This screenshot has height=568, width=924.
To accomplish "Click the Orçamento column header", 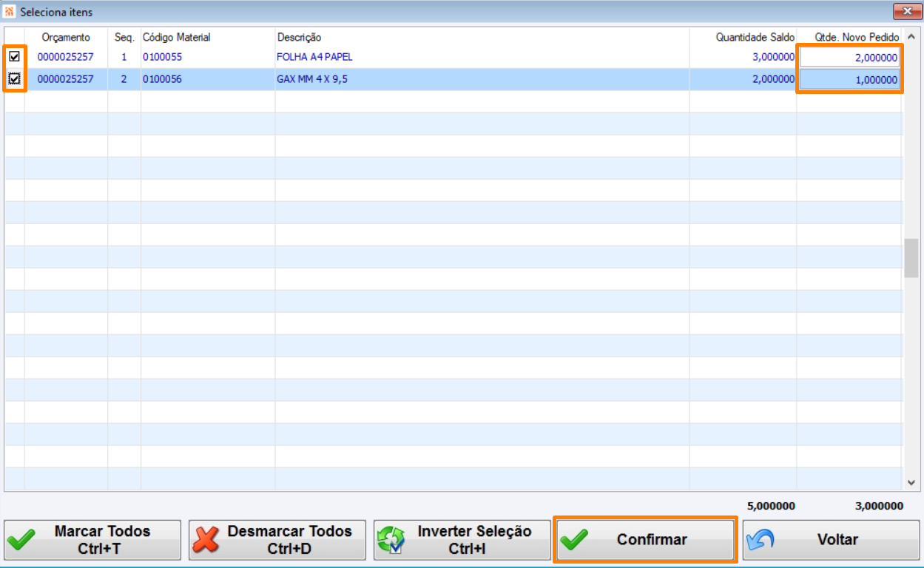I will pos(66,37).
